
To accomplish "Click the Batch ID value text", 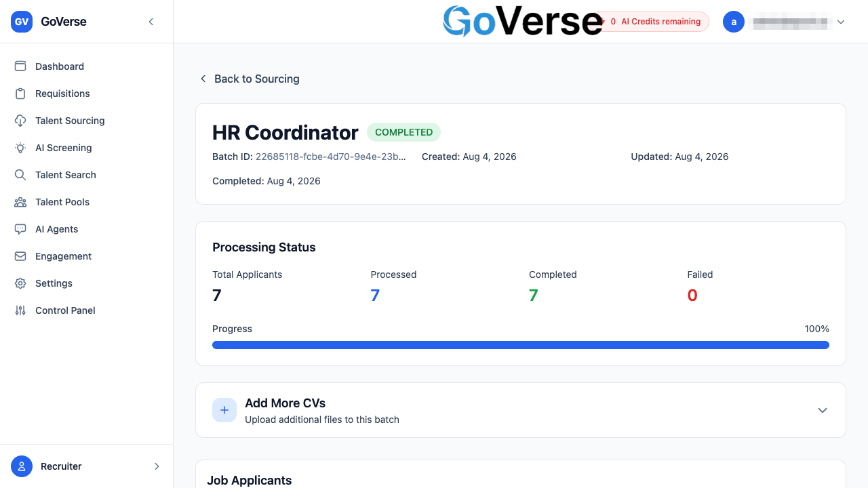I will (331, 157).
